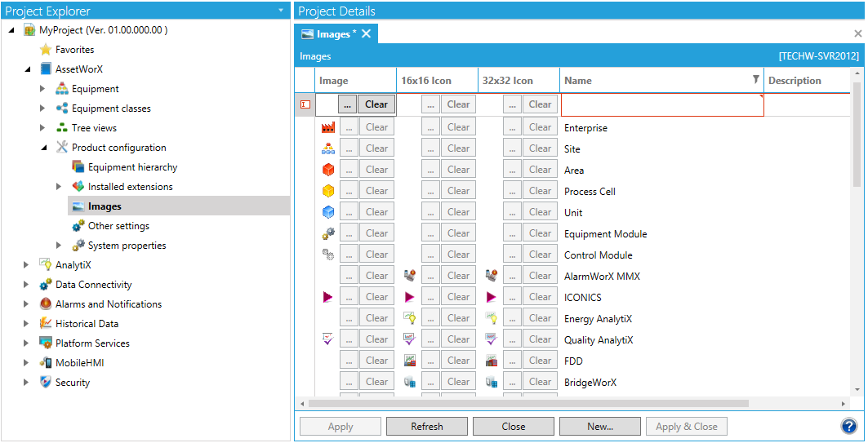This screenshot has height=443, width=868.
Task: Click the AssetWorX book icon
Action: [46, 69]
